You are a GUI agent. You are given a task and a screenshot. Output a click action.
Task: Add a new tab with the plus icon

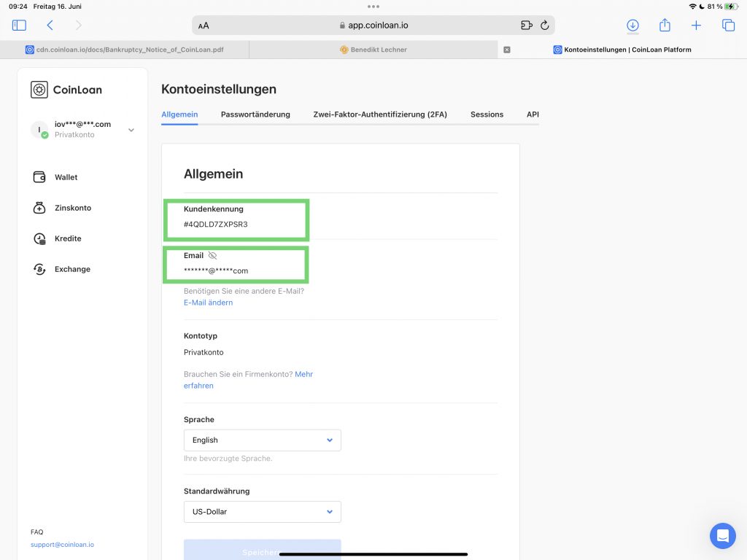(x=696, y=26)
